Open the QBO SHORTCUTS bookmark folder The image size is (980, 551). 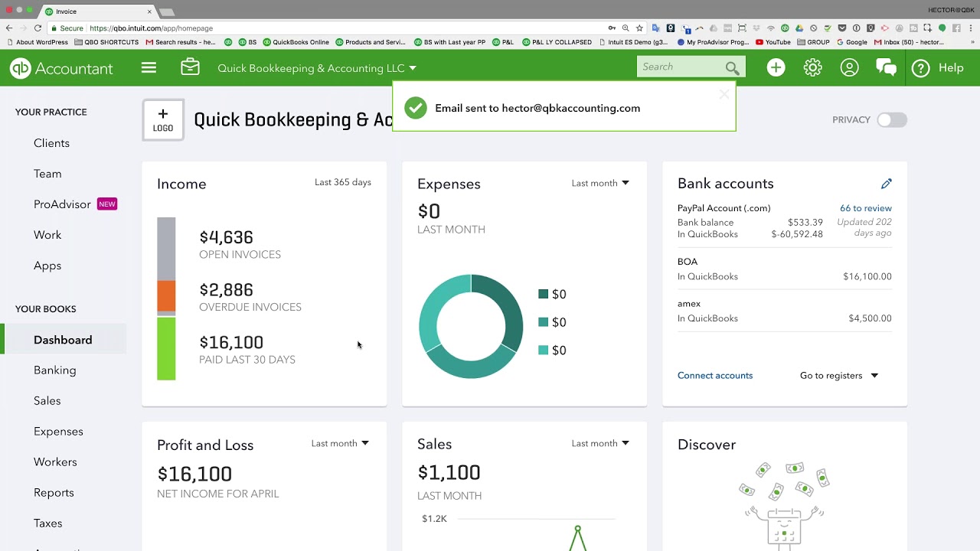(x=106, y=43)
